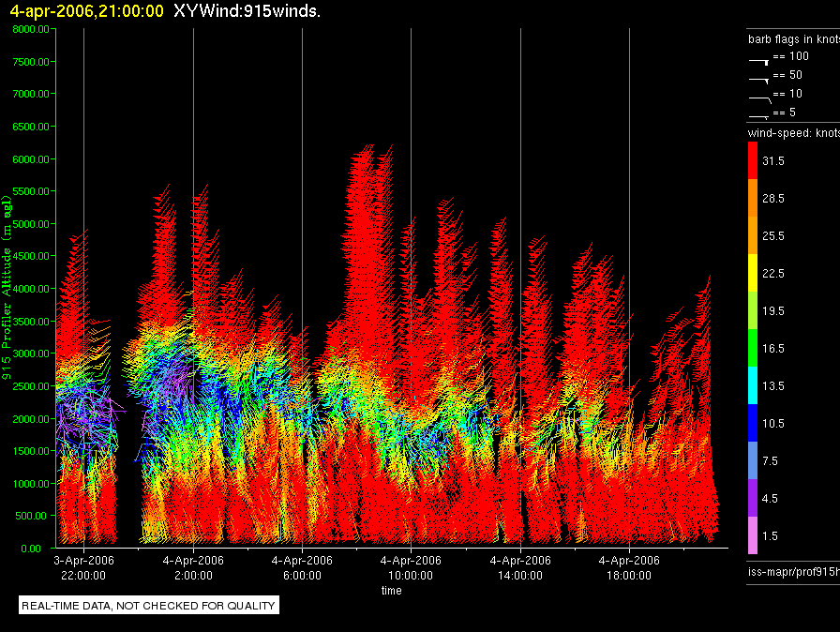This screenshot has height=632, width=840.
Task: Click the '4-Apr-2006 10:00:00' time tick
Action: [x=411, y=567]
